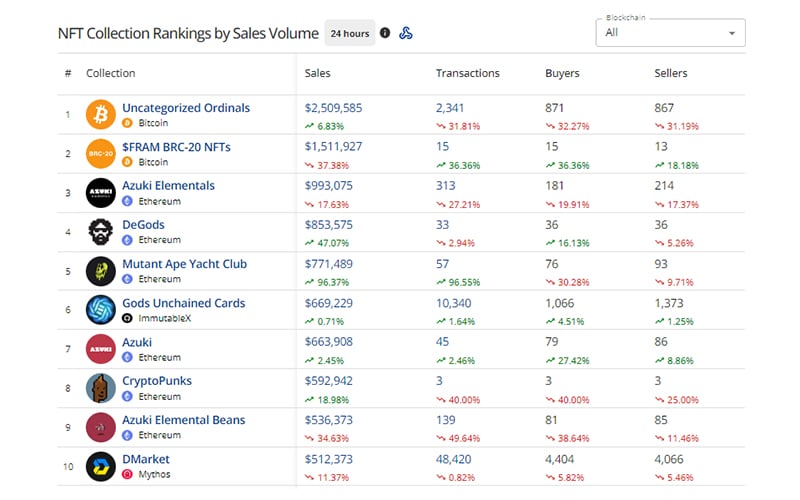Screen dimensions: 800x500
Task: Open the Azuki Elemental Beans link
Action: [184, 420]
